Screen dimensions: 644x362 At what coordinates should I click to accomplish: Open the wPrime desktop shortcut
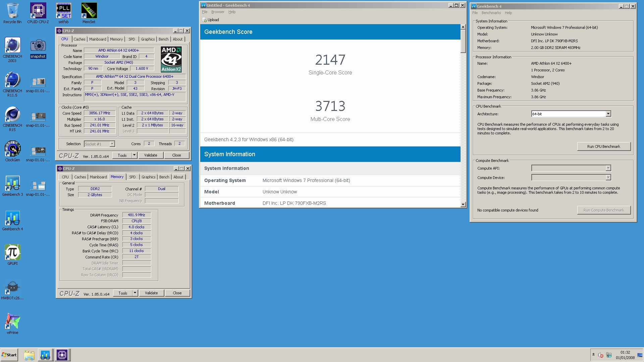click(12, 324)
